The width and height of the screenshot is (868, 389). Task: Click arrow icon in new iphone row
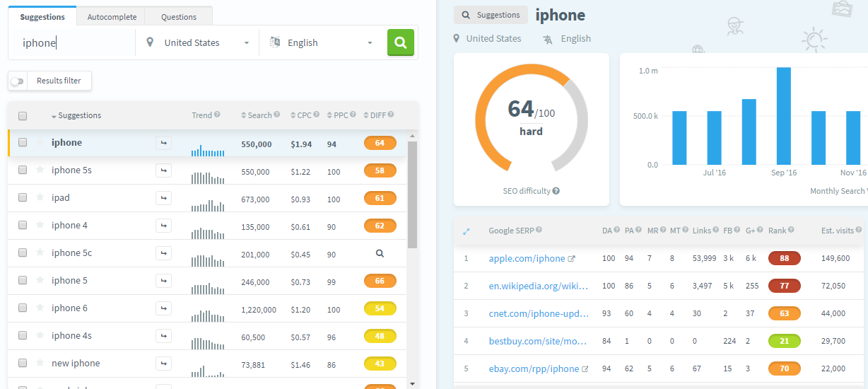[x=163, y=364]
